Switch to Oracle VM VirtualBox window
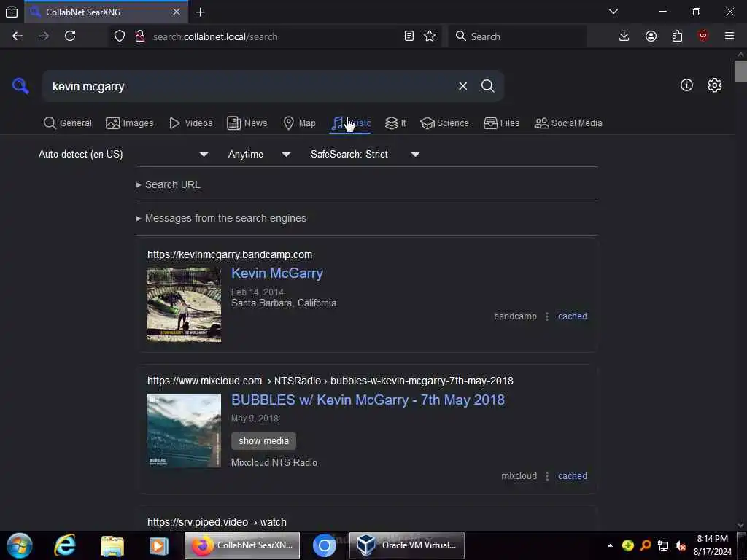 tap(407, 545)
